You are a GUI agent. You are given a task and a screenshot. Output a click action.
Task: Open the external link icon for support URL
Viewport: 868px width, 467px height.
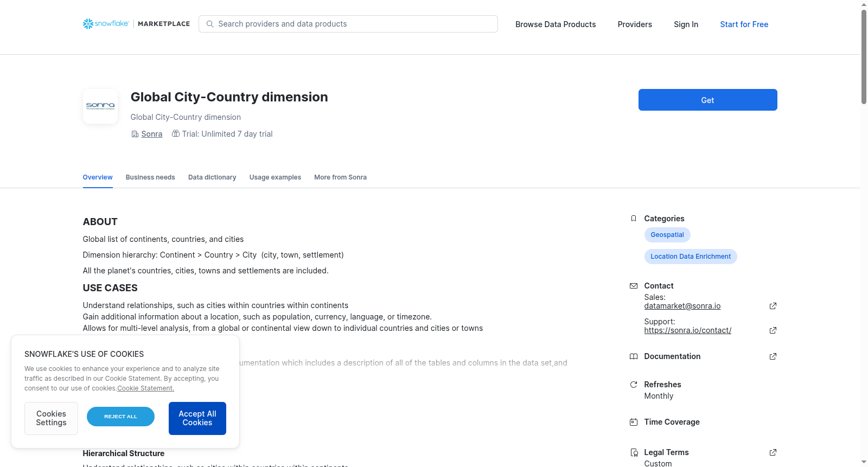773,330
